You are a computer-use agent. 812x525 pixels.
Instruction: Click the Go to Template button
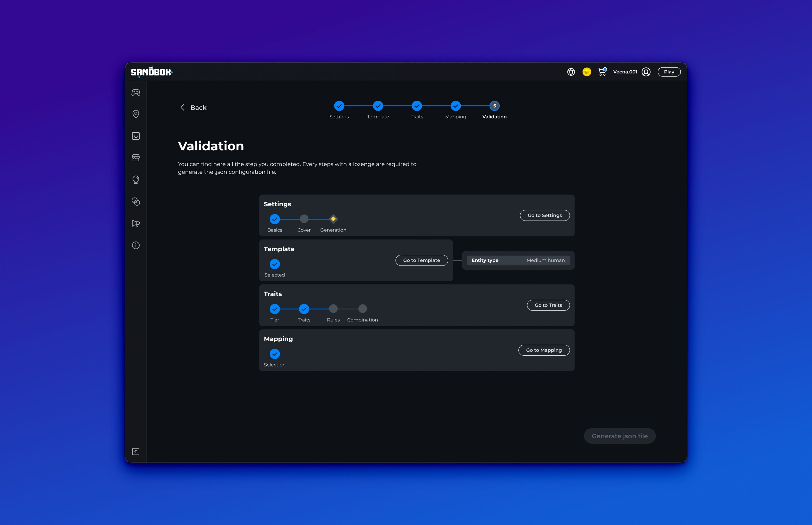tap(422, 260)
